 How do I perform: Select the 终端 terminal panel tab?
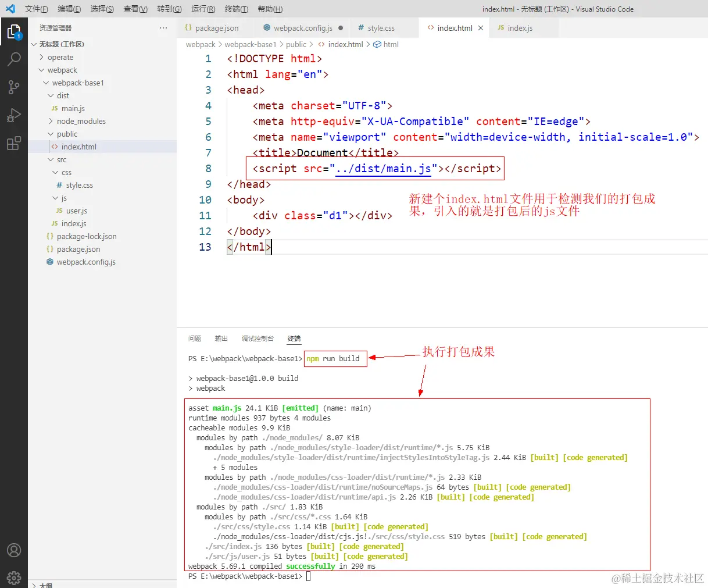click(294, 338)
